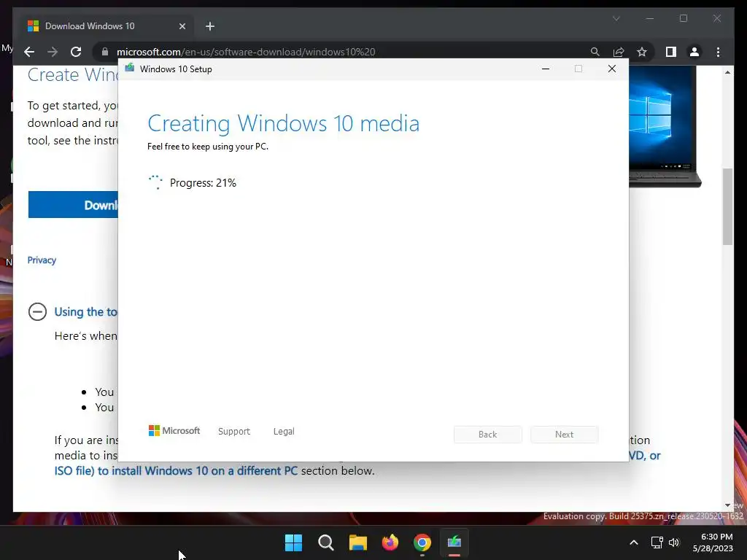Open network status tray icon
The height and width of the screenshot is (560, 747).
point(657,542)
